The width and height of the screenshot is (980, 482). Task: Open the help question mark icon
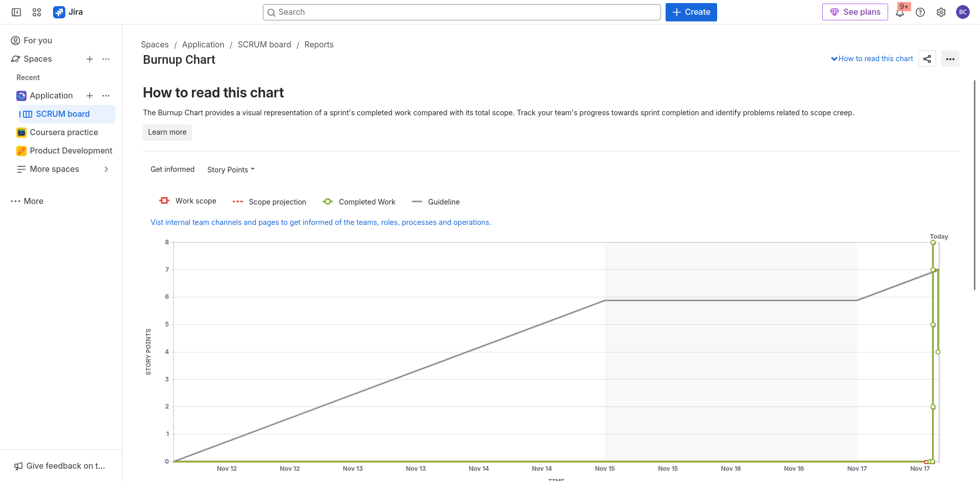click(920, 12)
